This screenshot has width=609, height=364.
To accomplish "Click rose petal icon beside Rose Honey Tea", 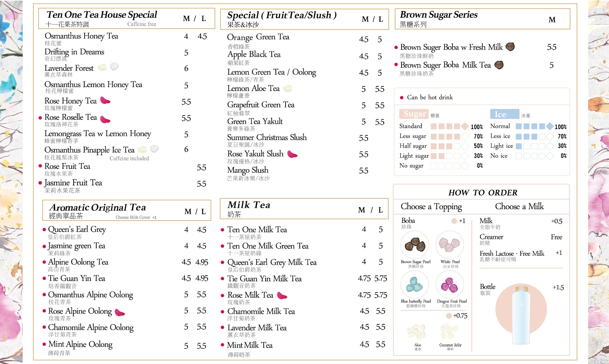I will pyautogui.click(x=105, y=100).
